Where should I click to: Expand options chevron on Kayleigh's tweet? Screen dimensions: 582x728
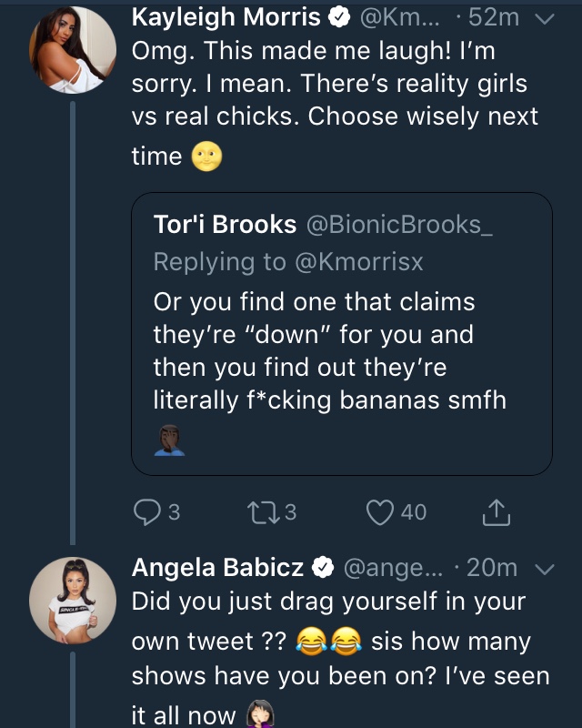point(545,18)
